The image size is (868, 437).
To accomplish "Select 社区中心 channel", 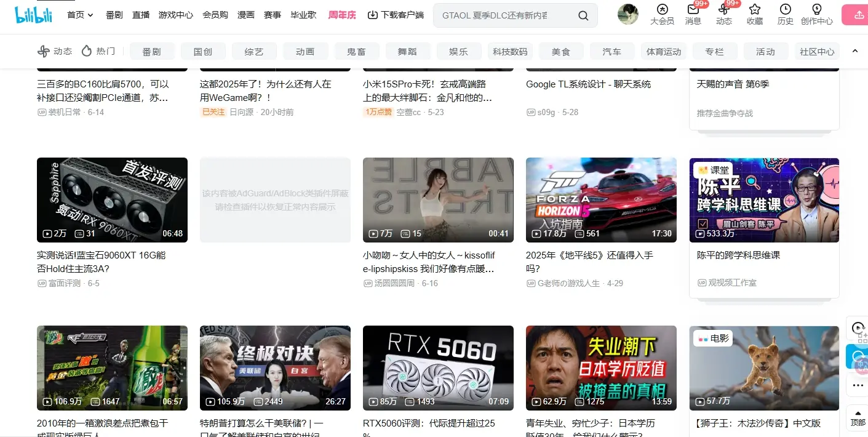I will (817, 52).
